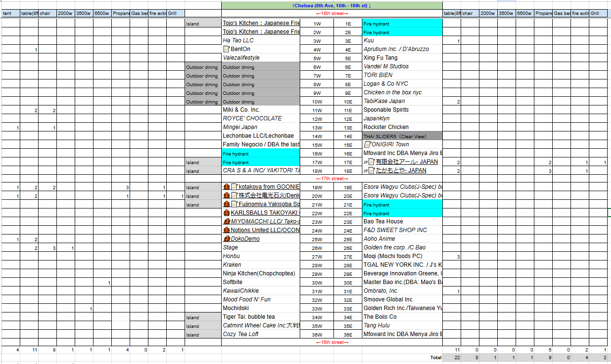Viewport: 611px width, 364px height.
Task: Select the KawaiiChikkie cell
Action: click(261, 291)
